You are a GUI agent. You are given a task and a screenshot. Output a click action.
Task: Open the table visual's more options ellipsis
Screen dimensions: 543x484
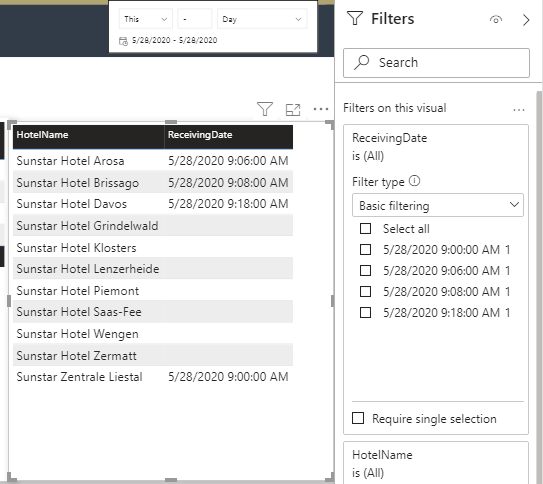(321, 109)
